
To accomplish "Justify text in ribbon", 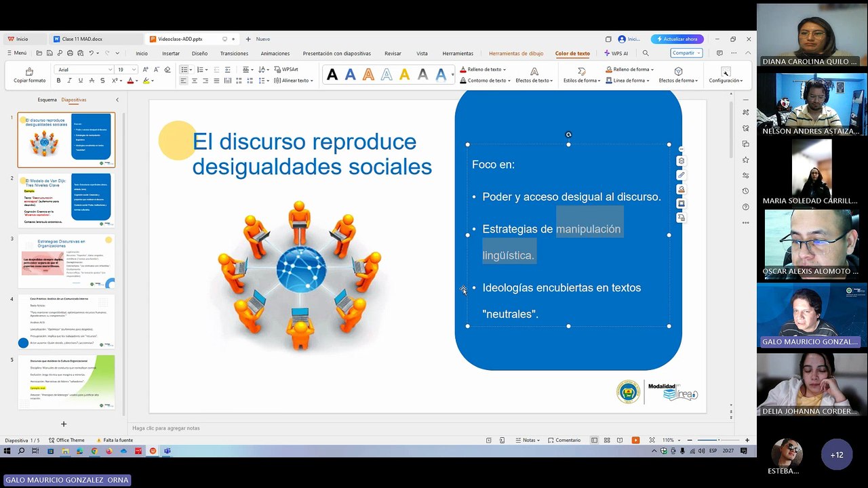I will 216,81.
